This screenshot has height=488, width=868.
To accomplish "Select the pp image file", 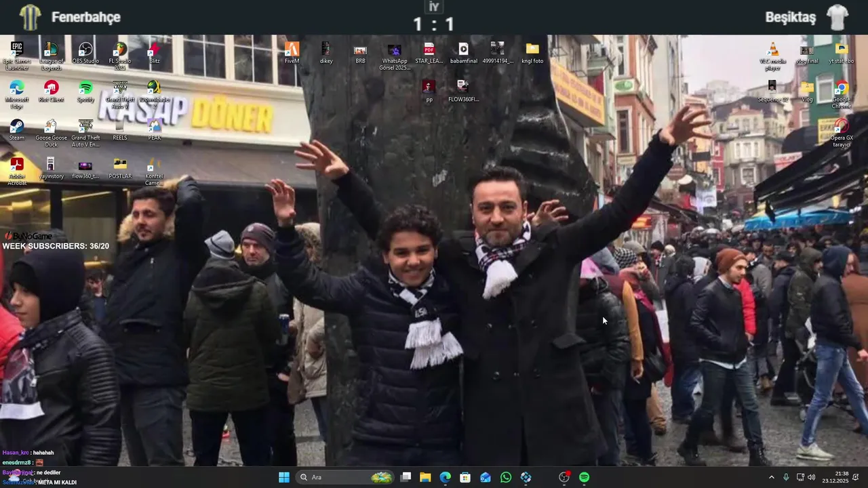I will [429, 91].
